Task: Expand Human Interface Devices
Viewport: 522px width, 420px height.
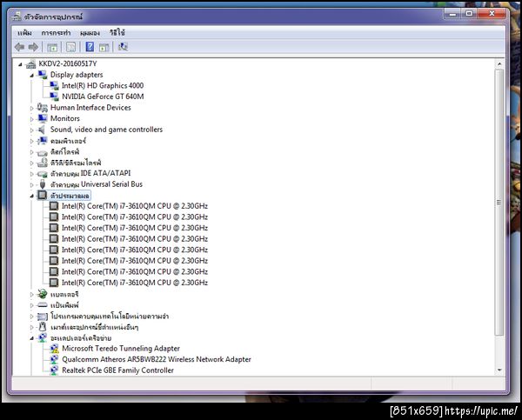Action: coord(32,108)
